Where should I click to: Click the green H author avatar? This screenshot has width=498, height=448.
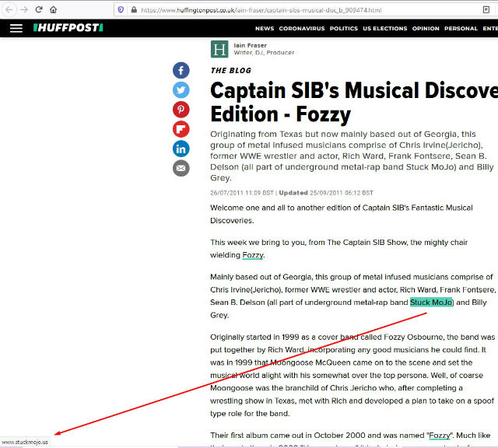point(219,49)
